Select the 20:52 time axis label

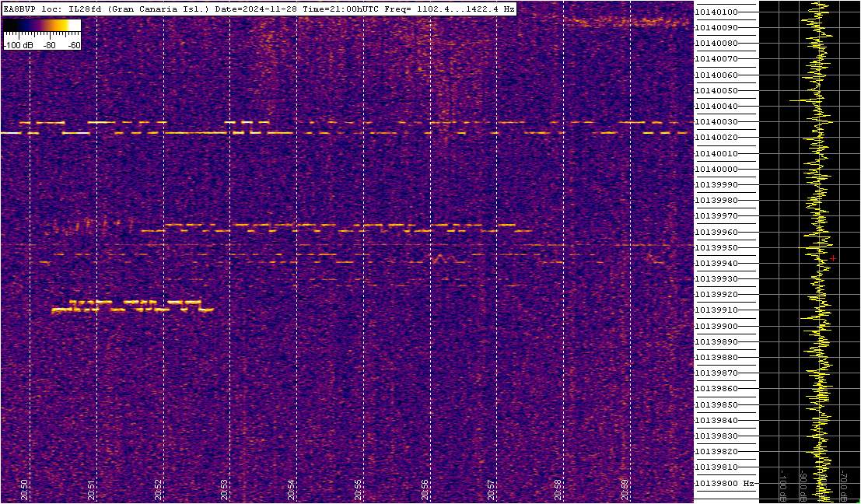point(158,490)
